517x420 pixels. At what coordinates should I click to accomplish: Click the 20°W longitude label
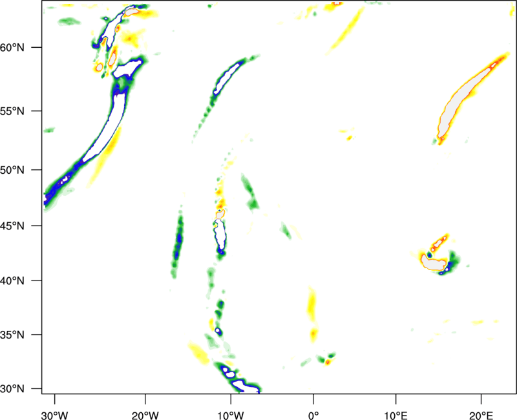tap(145, 415)
